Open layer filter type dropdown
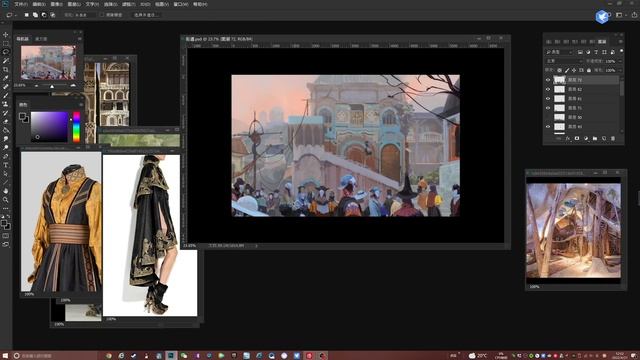 coord(560,52)
